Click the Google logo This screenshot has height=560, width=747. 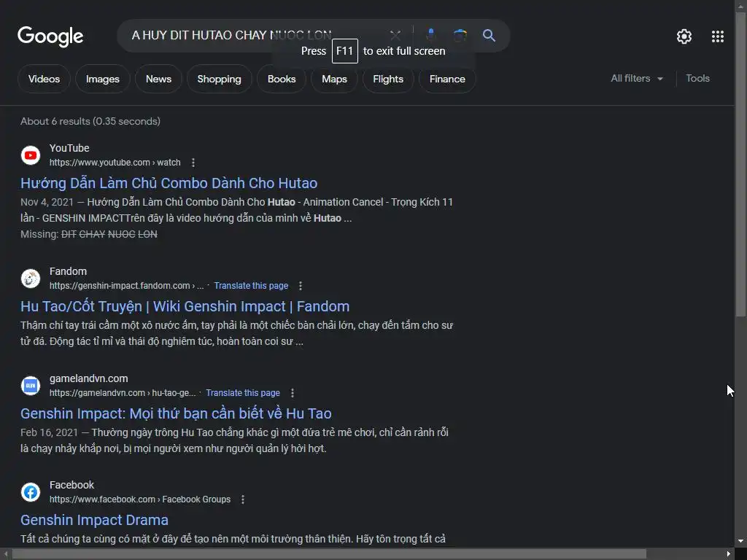click(x=50, y=36)
